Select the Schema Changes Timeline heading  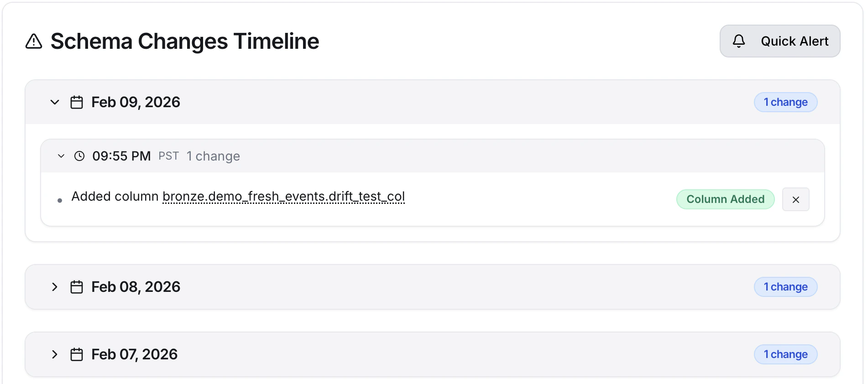[185, 41]
